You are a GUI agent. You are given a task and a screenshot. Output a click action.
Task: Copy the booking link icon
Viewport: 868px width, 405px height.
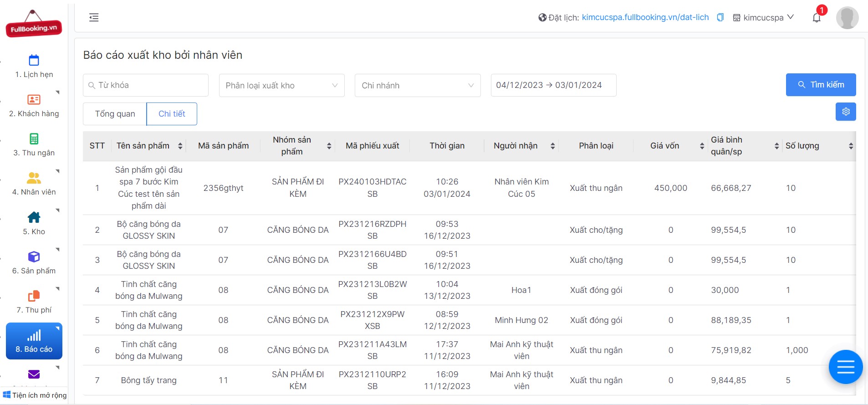click(720, 17)
